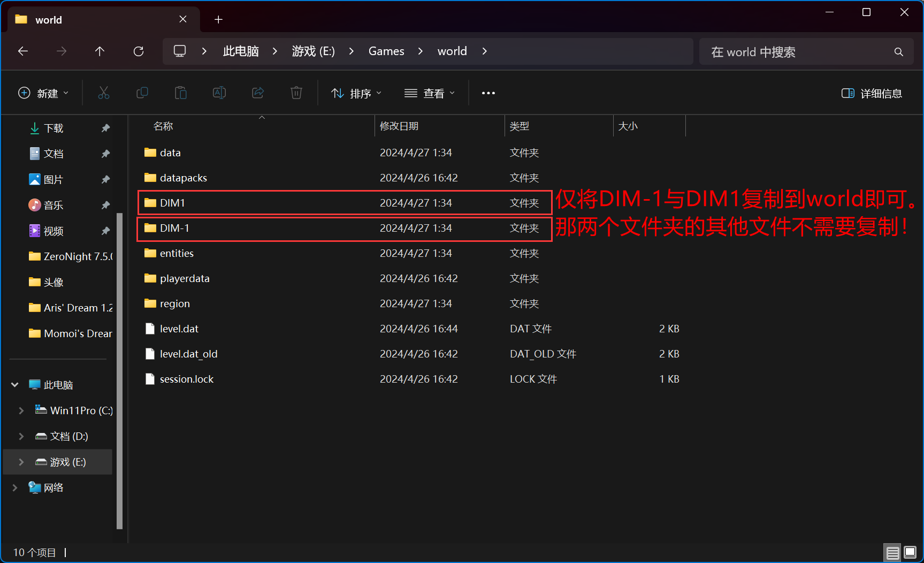
Task: Click 此电脑 in the address breadcrumb
Action: pos(241,51)
